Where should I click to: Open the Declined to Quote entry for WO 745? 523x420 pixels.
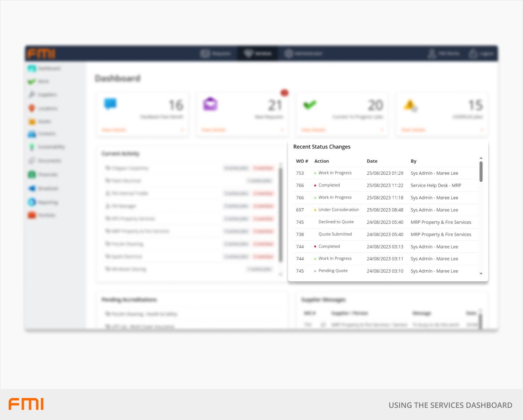coord(336,222)
